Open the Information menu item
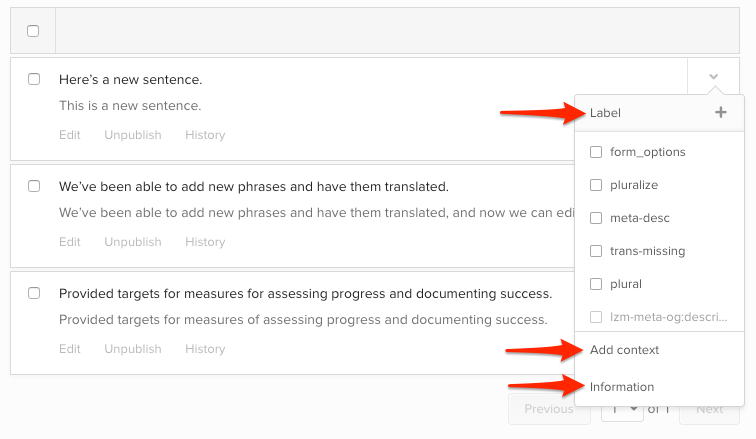This screenshot has height=439, width=756. click(621, 387)
